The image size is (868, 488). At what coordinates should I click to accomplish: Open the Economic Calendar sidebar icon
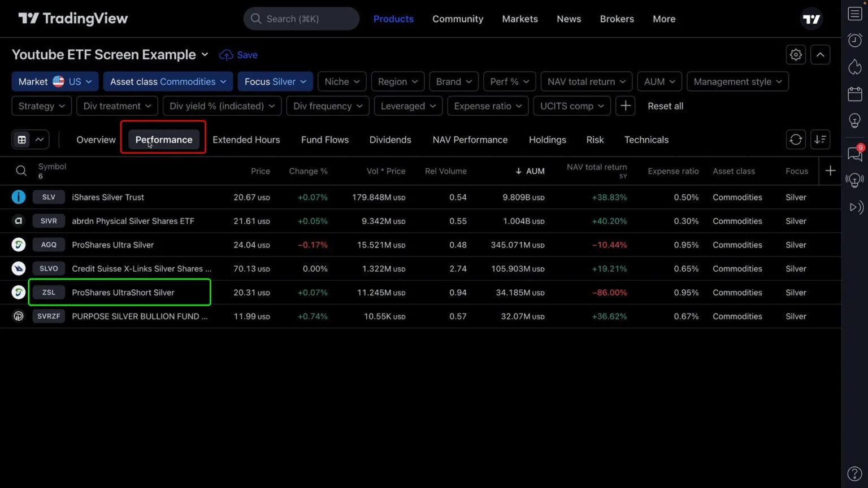pos(854,94)
